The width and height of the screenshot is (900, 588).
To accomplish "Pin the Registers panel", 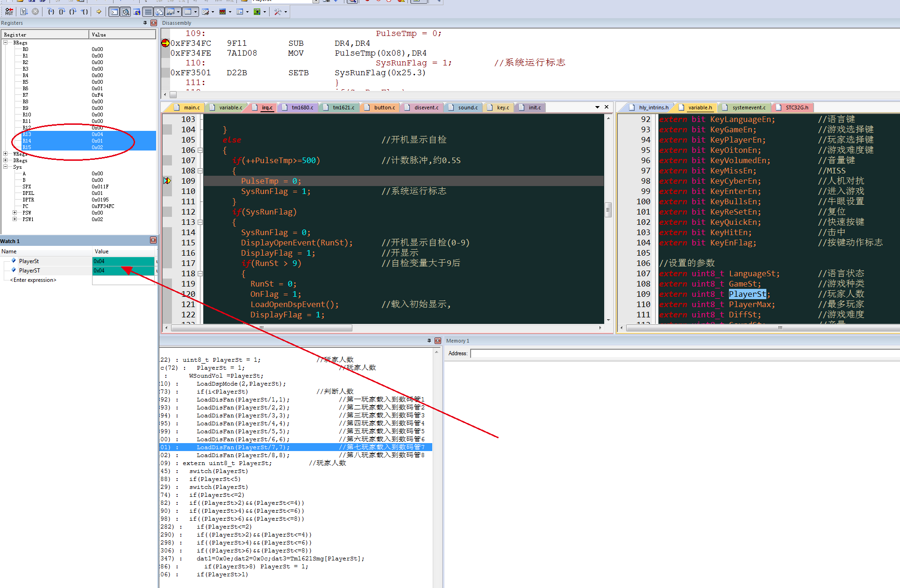I will pos(145,23).
